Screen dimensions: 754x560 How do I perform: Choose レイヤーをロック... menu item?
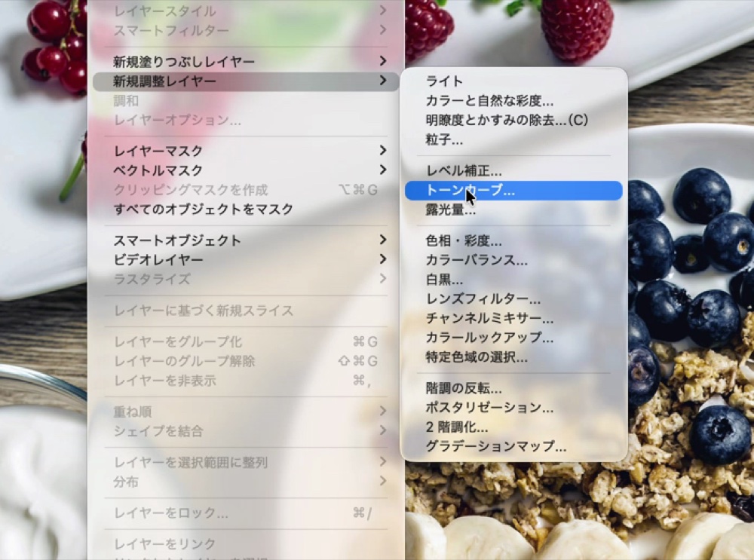246,513
